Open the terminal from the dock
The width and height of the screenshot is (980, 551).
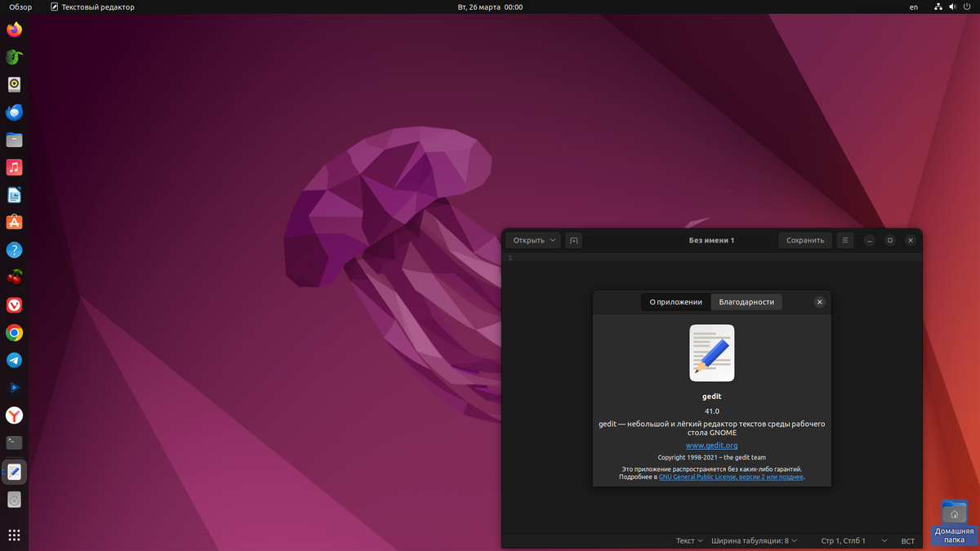coord(14,442)
